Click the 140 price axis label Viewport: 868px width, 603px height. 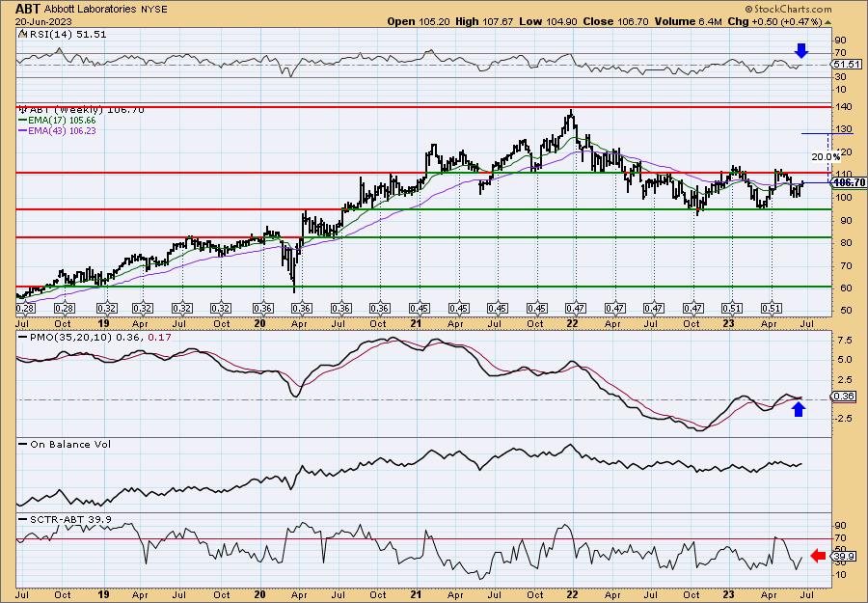click(x=843, y=107)
